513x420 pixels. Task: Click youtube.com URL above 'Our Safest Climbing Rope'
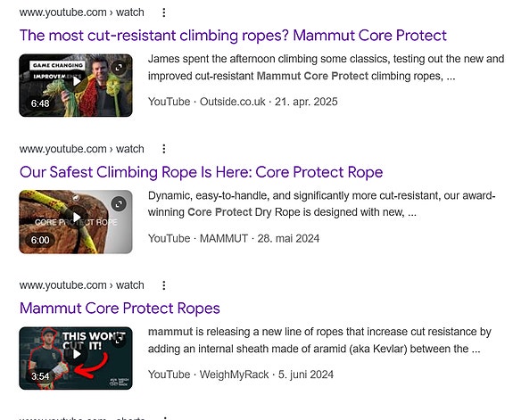[81, 149]
